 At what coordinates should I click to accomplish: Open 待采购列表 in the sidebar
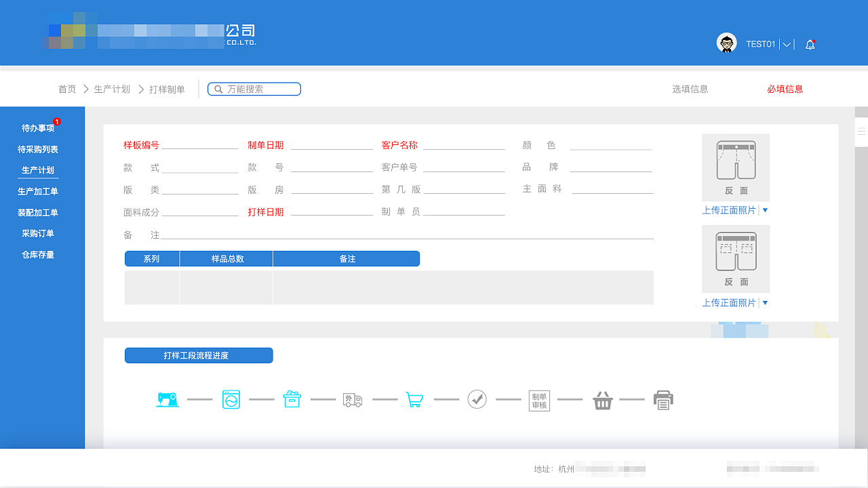[37, 149]
